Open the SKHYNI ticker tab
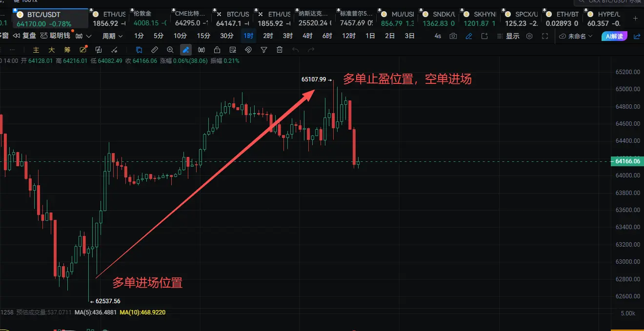The width and height of the screenshot is (644, 331). point(481,19)
